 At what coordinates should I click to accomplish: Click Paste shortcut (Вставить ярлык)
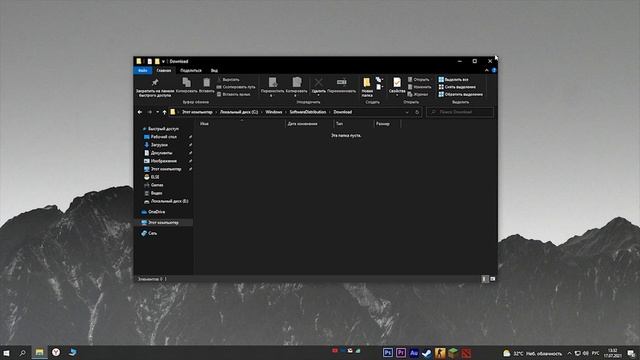(x=234, y=94)
